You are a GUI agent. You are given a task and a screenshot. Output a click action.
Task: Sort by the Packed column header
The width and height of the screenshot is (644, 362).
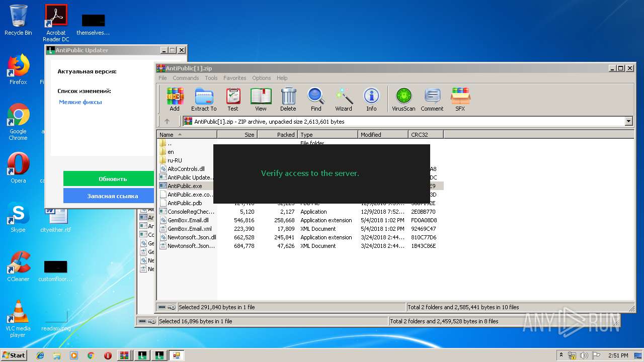pos(278,134)
